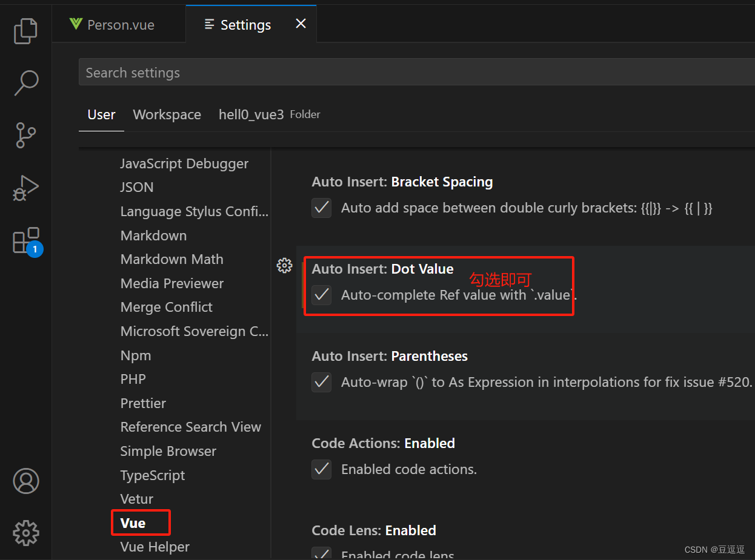Image resolution: width=755 pixels, height=560 pixels.
Task: Open the Run and Debug view
Action: (x=25, y=188)
